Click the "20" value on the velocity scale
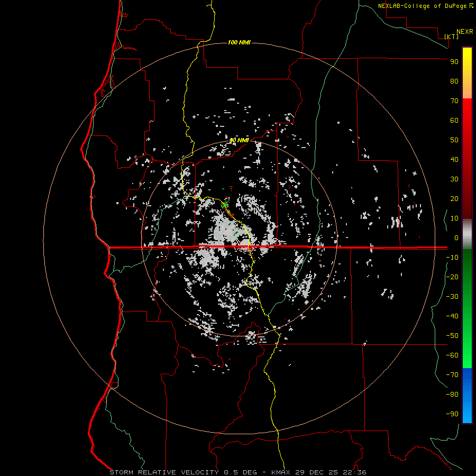 click(454, 198)
